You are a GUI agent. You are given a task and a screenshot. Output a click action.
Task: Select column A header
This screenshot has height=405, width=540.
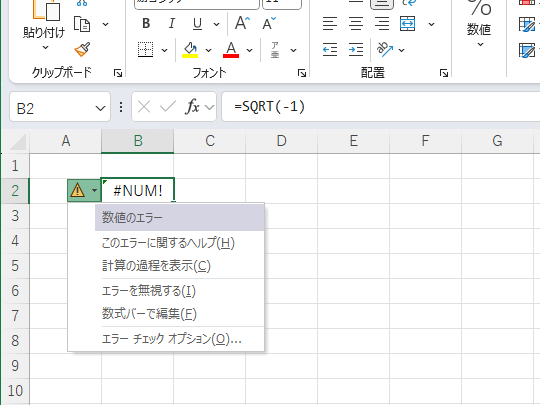point(65,141)
